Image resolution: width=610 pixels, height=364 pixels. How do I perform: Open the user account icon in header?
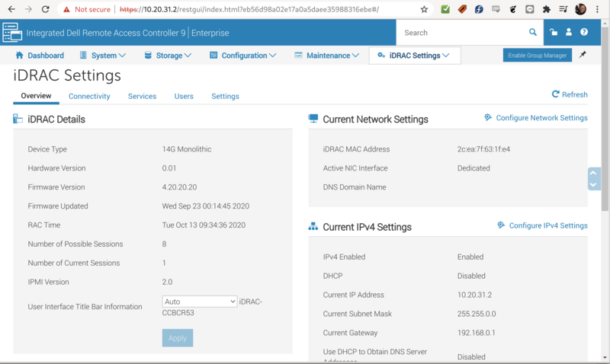click(569, 32)
